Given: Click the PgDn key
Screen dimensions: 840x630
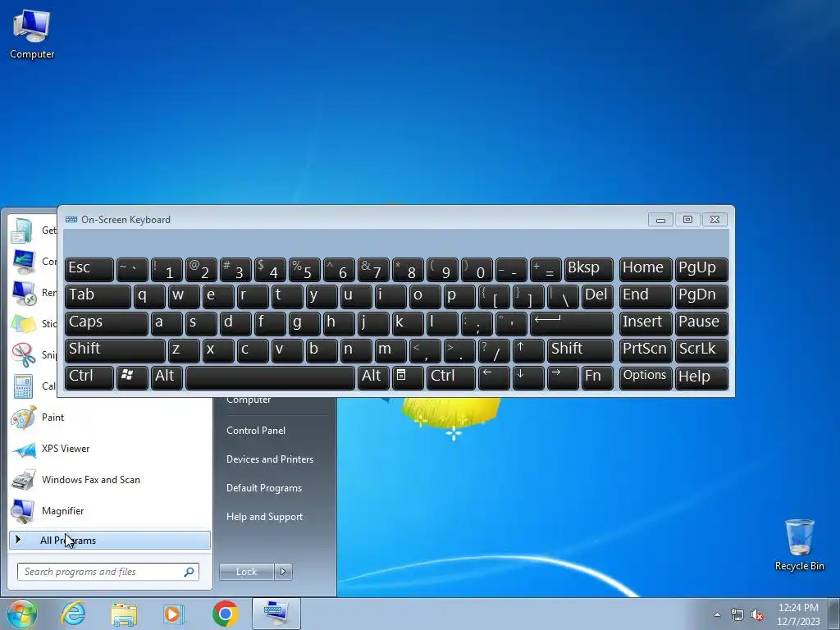Looking at the screenshot, I should tap(701, 296).
